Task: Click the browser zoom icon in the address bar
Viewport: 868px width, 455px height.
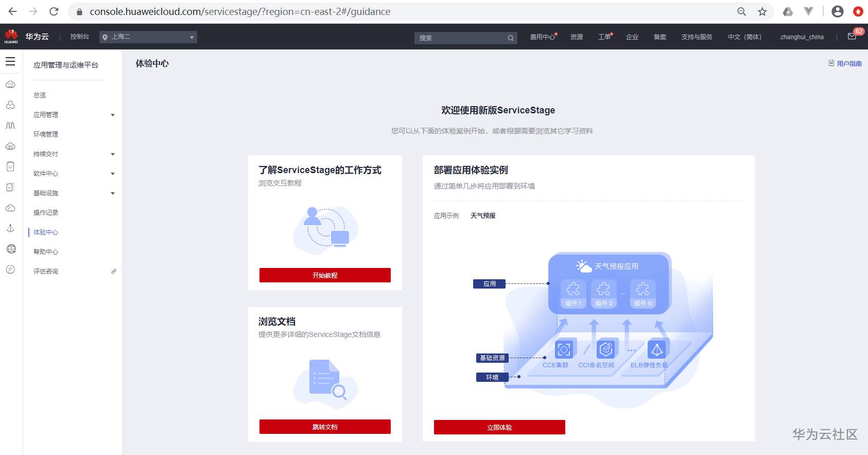Action: point(741,11)
